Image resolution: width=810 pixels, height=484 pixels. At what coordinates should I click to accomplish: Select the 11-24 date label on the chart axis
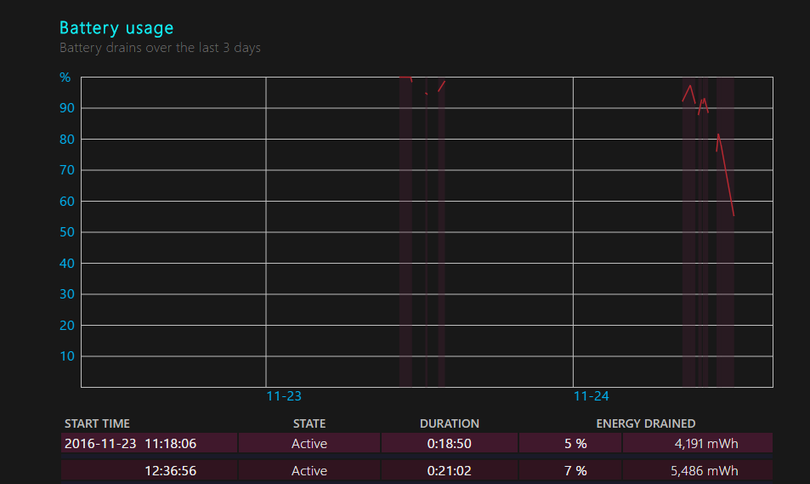click(x=591, y=396)
